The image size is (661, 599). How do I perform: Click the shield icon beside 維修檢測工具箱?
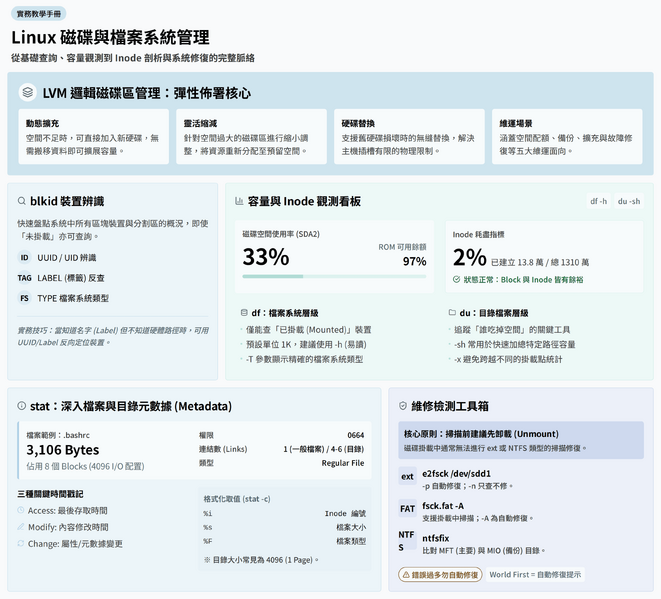tap(403, 406)
